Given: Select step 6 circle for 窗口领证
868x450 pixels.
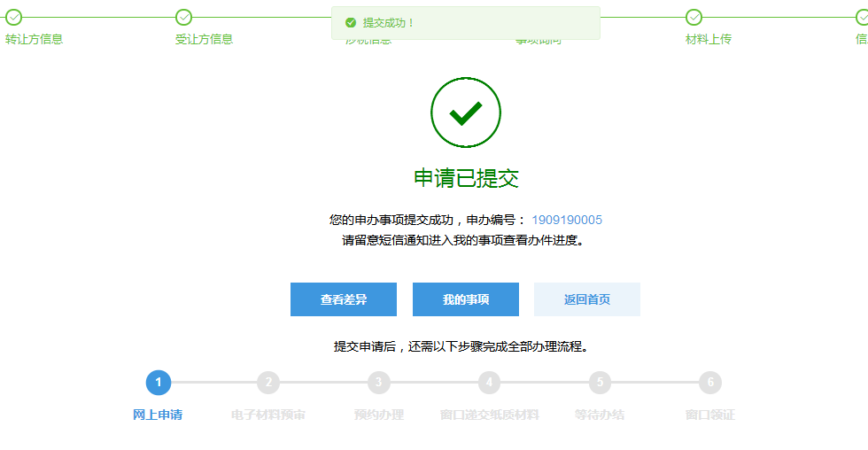Looking at the screenshot, I should click(710, 383).
